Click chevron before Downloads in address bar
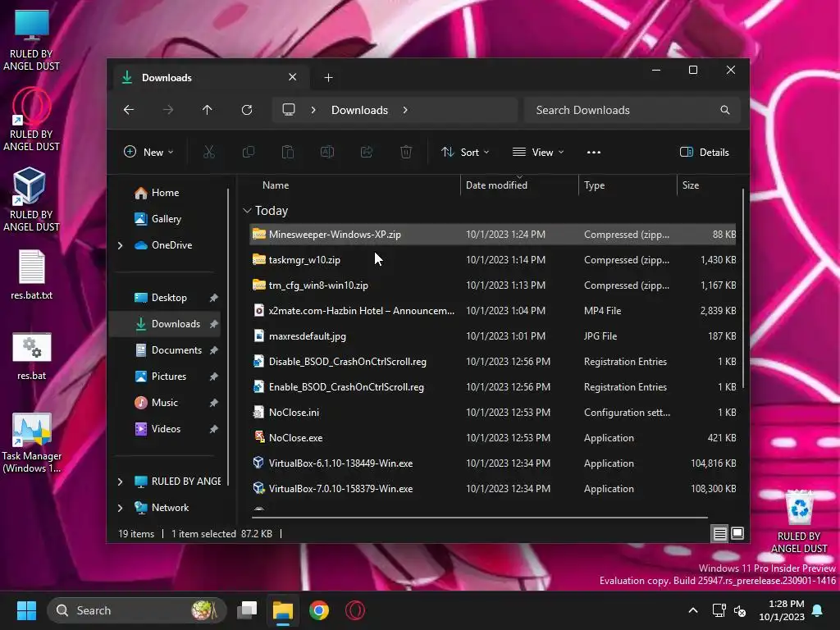840x630 pixels. click(313, 110)
